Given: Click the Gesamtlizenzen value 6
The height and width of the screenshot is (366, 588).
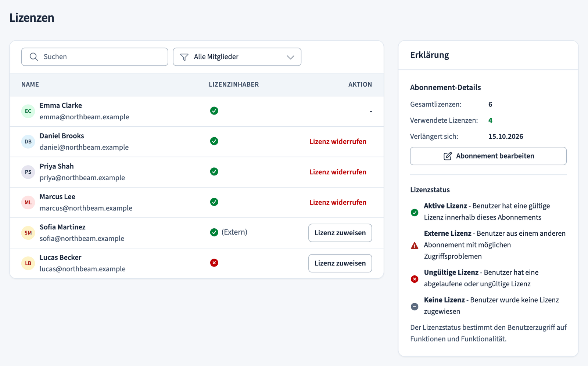Looking at the screenshot, I should coord(490,104).
